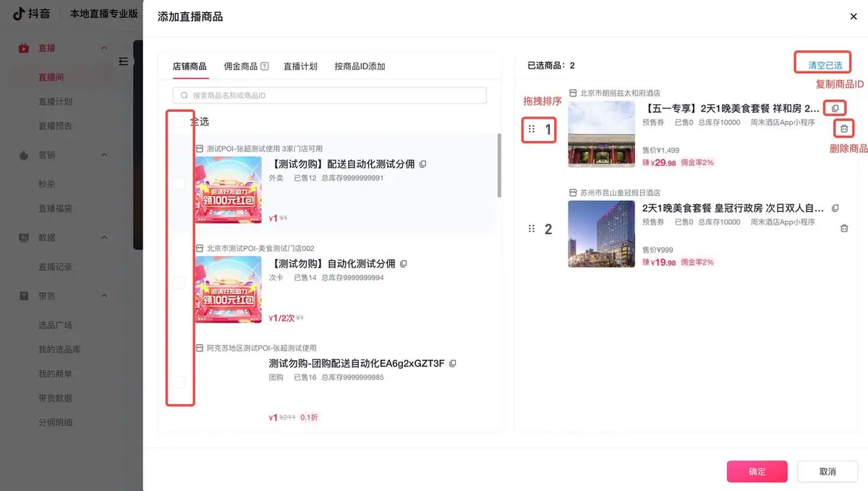This screenshot has width=868, height=491.
Task: Collapse the 数据 sidebar section
Action: pyautogui.click(x=104, y=237)
